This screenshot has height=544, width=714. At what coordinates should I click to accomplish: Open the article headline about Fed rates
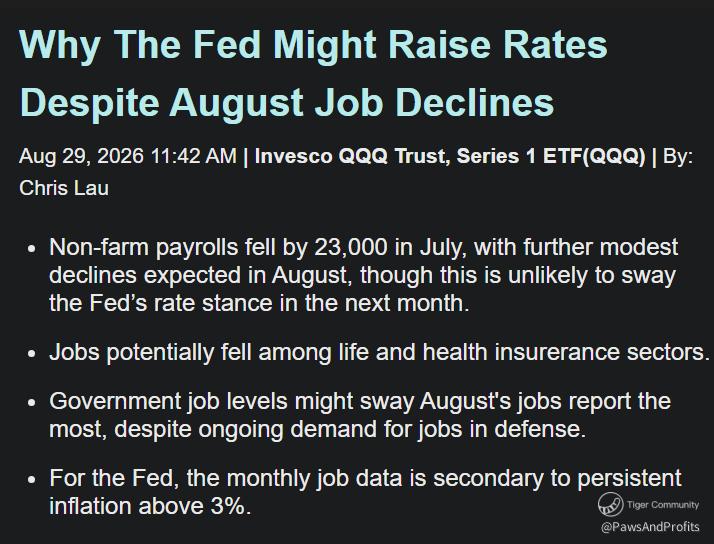[x=313, y=73]
